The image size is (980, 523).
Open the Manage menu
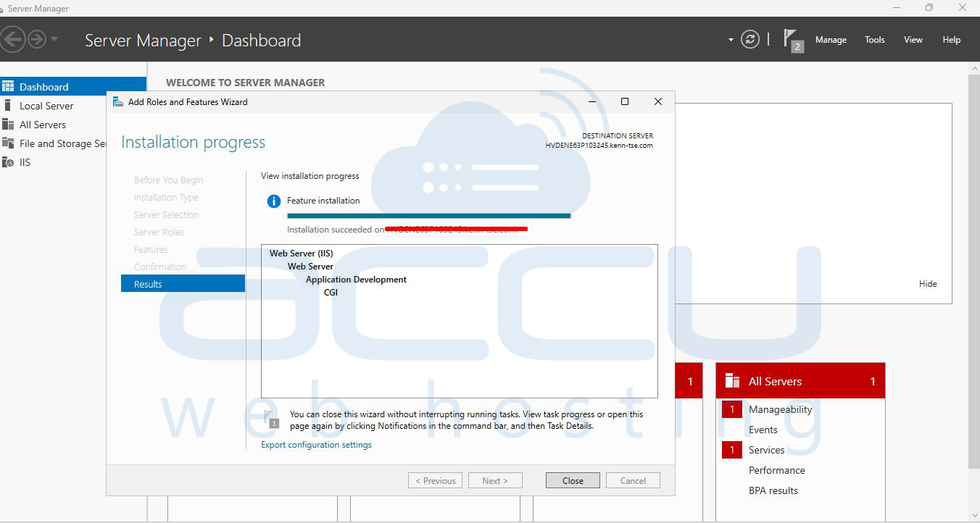(x=831, y=40)
